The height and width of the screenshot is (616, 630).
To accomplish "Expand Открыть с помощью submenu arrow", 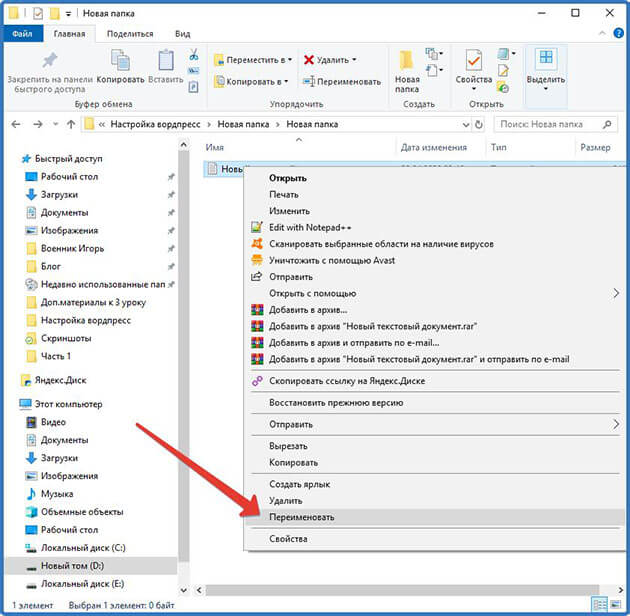I will 616,293.
